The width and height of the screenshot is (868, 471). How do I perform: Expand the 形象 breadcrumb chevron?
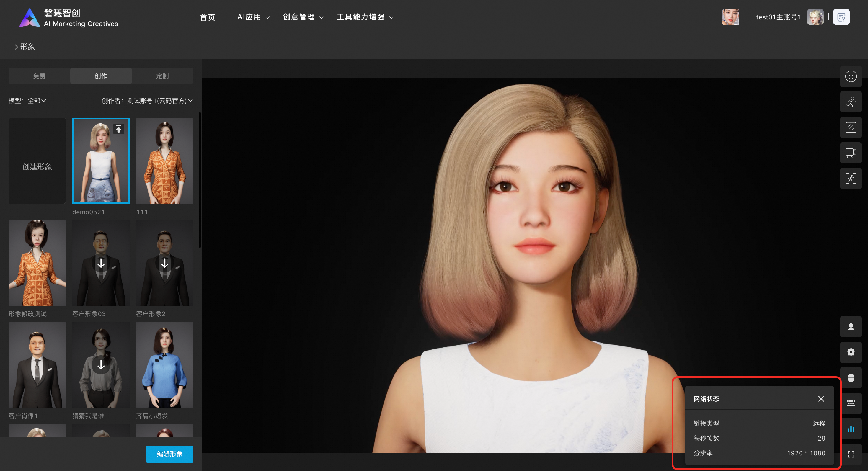16,47
